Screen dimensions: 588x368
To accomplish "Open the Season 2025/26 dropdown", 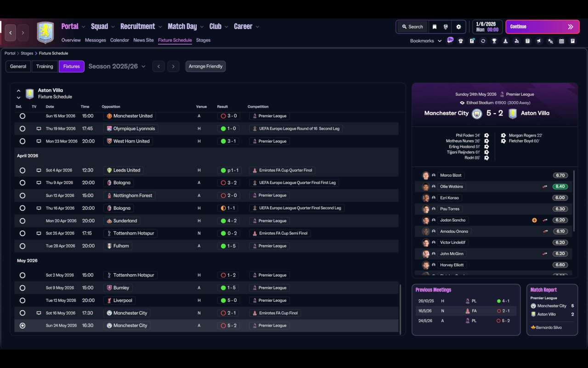I will tap(117, 66).
